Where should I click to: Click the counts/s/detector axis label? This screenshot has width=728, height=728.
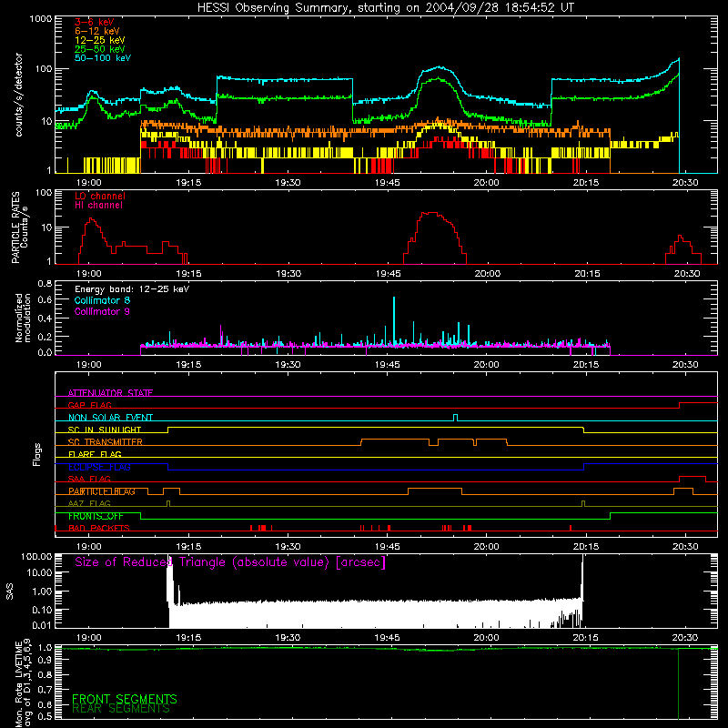[18, 95]
